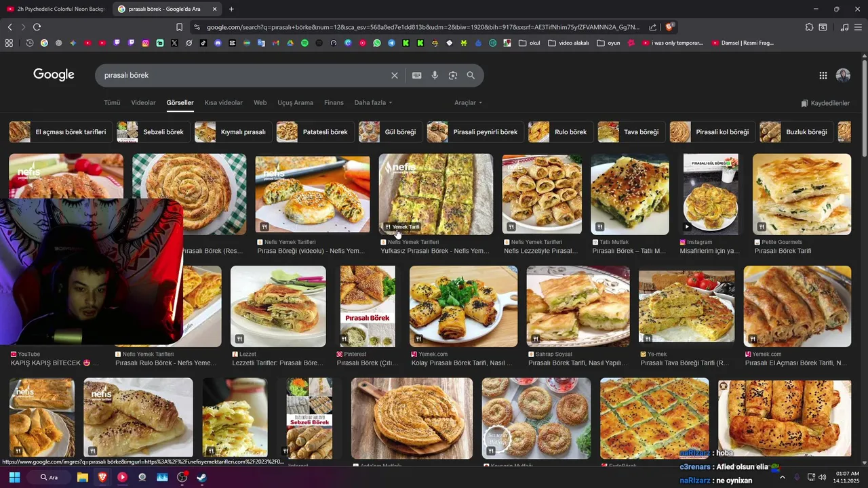The height and width of the screenshot is (488, 868).
Task: Open the Google apps grid
Action: tap(823, 75)
